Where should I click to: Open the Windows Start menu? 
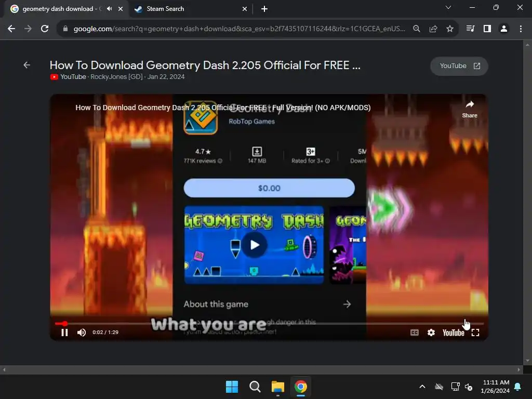232,387
